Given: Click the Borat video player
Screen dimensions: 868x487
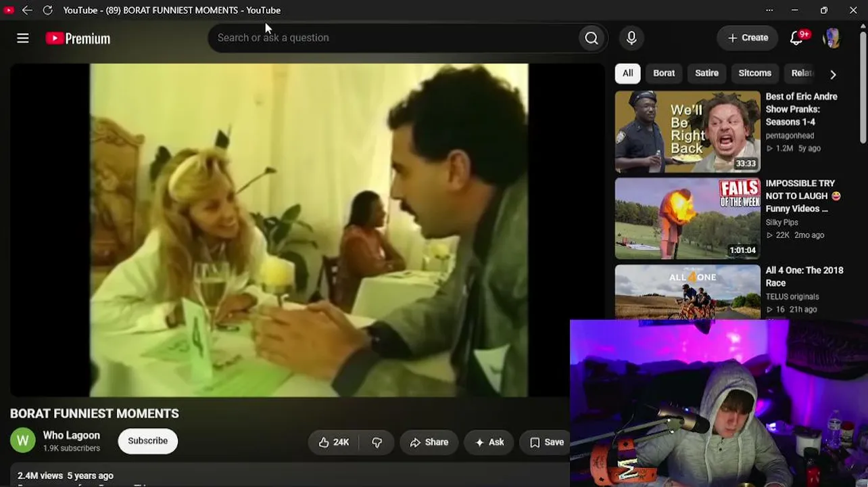Looking at the screenshot, I should (x=308, y=230).
